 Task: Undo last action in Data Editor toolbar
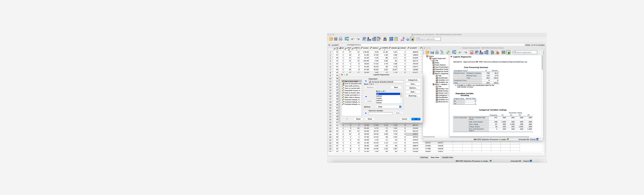point(353,39)
